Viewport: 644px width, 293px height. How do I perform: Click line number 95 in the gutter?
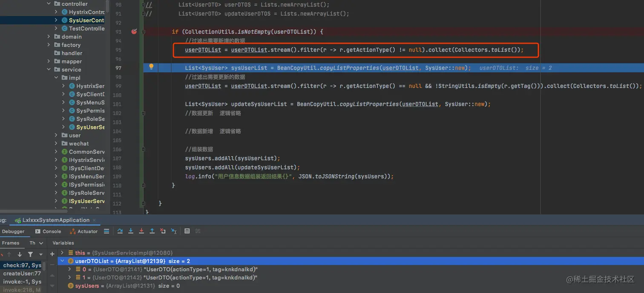118,50
